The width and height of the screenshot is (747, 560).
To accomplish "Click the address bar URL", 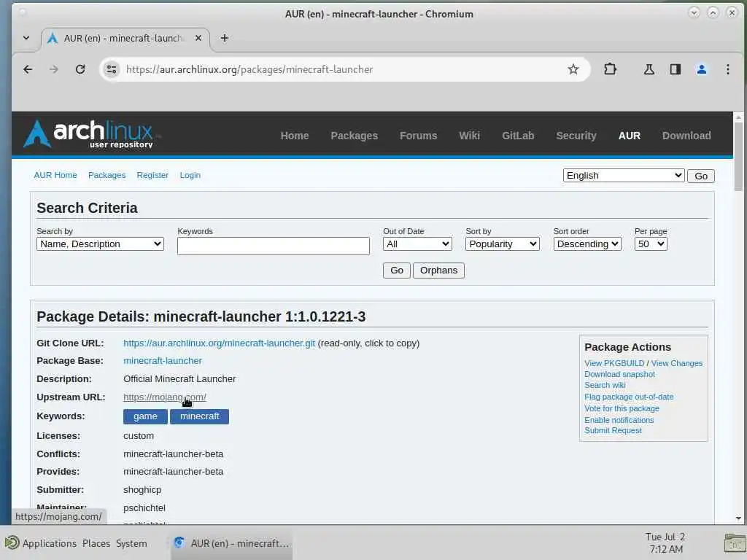I will 249,69.
